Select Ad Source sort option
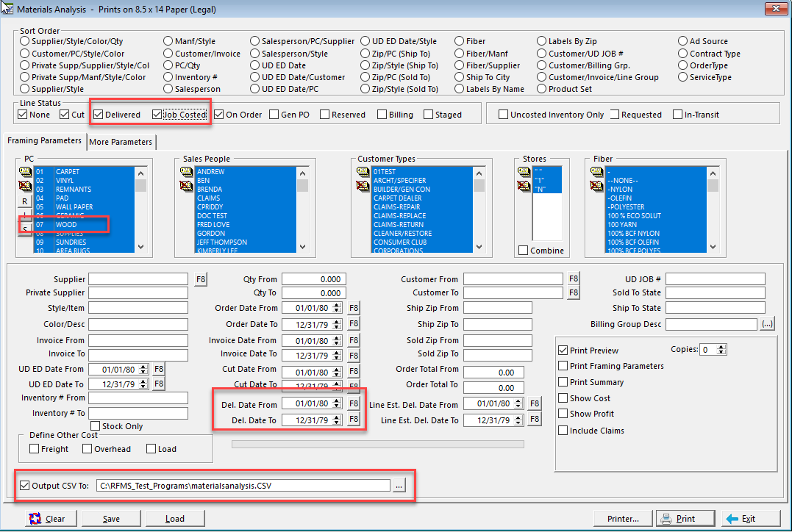The height and width of the screenshot is (532, 792). [x=703, y=41]
